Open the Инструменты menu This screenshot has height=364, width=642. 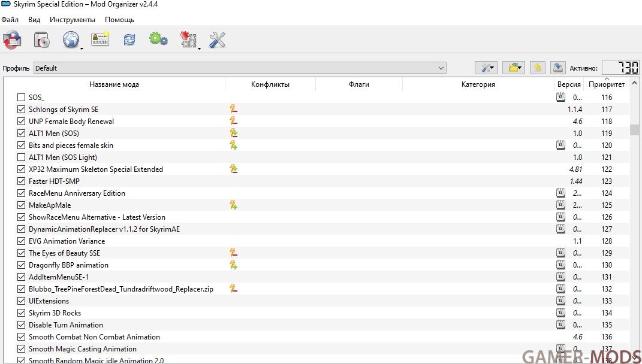(x=73, y=20)
